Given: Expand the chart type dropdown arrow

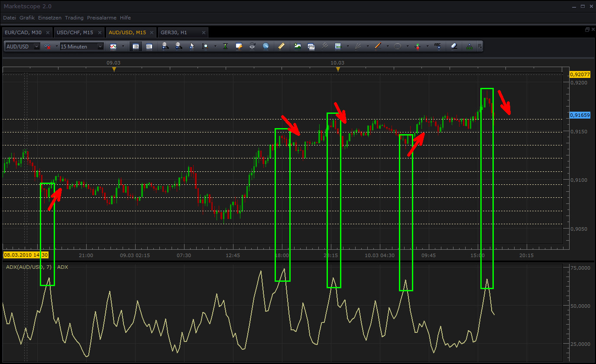Looking at the screenshot, I should (123, 46).
